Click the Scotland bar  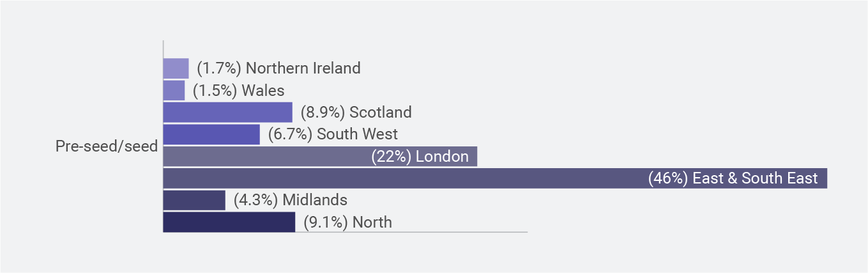[227, 113]
